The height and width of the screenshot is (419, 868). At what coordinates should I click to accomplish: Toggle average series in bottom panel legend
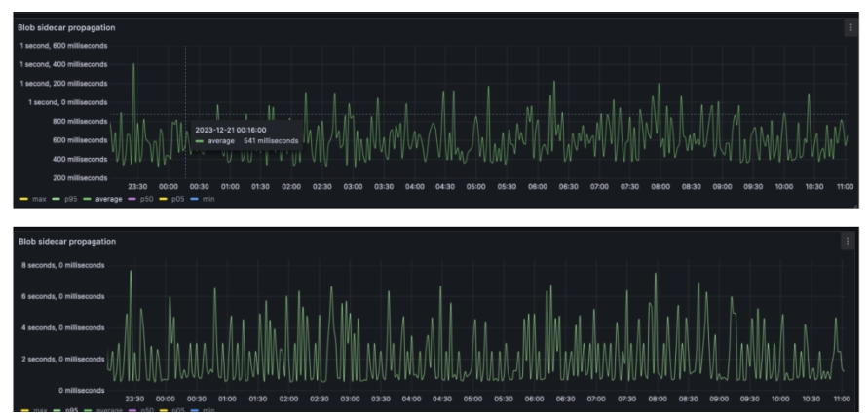pos(108,409)
